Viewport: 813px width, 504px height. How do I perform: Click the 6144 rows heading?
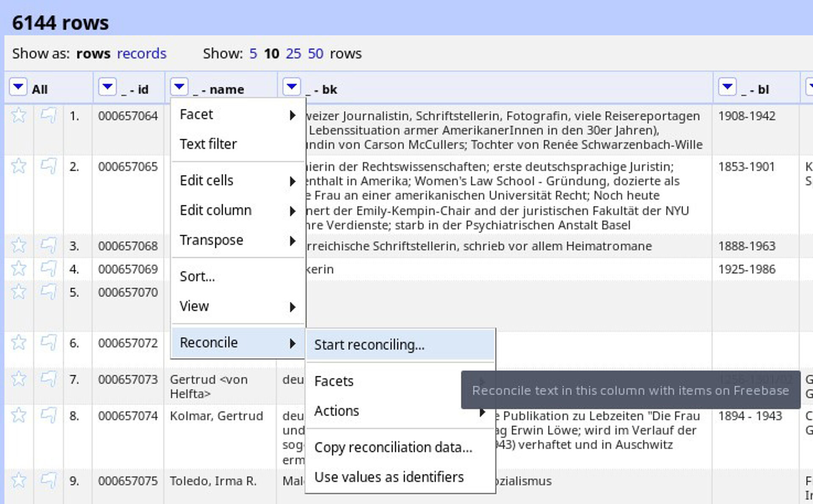tap(60, 23)
